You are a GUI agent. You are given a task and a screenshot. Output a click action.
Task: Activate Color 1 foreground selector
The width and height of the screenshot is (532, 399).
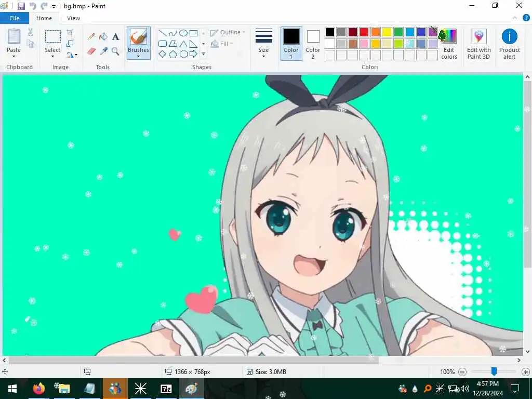pos(291,44)
